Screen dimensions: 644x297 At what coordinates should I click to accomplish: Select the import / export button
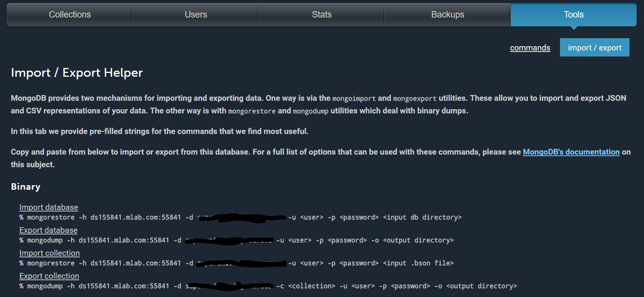click(x=594, y=48)
